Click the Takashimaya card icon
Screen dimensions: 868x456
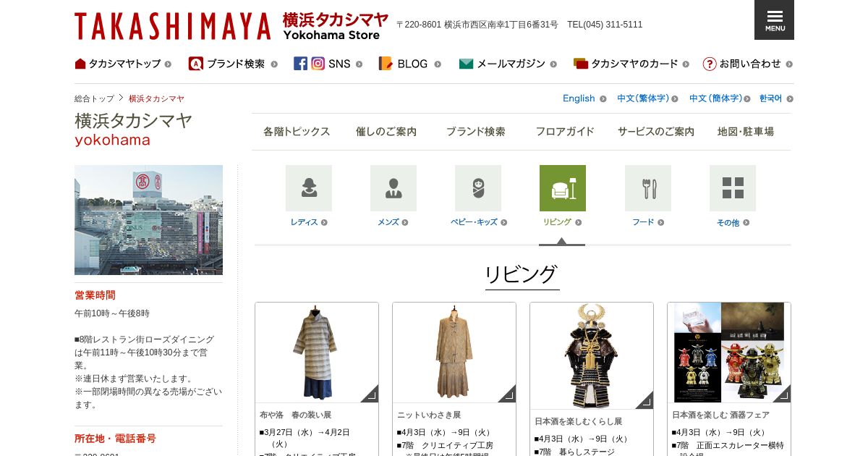(581, 64)
